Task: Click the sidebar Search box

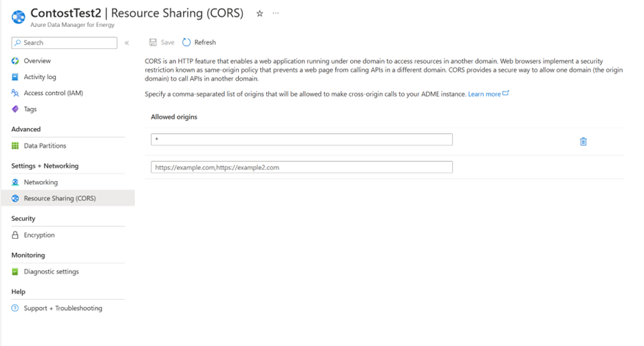Action: [65, 43]
